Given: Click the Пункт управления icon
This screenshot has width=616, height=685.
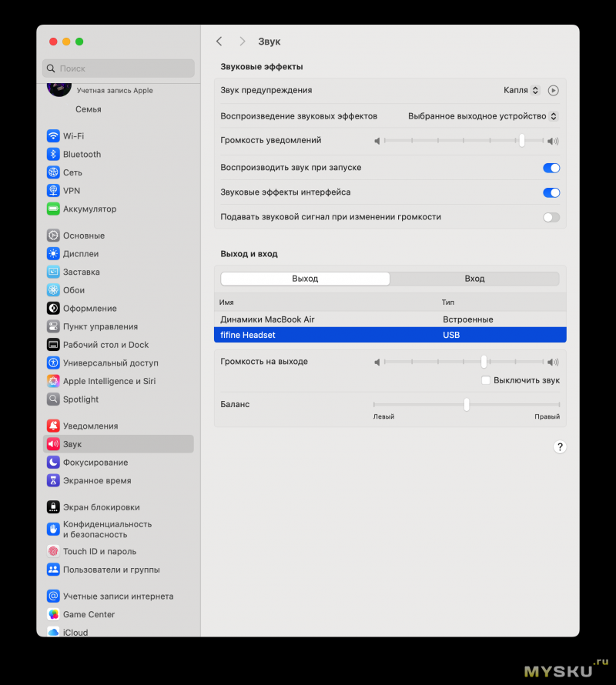Looking at the screenshot, I should pos(53,326).
